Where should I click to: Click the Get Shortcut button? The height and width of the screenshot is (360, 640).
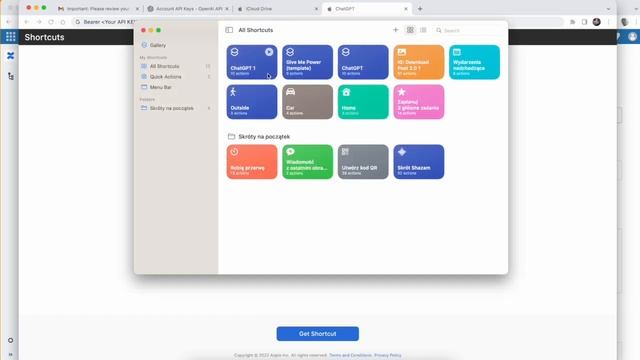(318, 333)
